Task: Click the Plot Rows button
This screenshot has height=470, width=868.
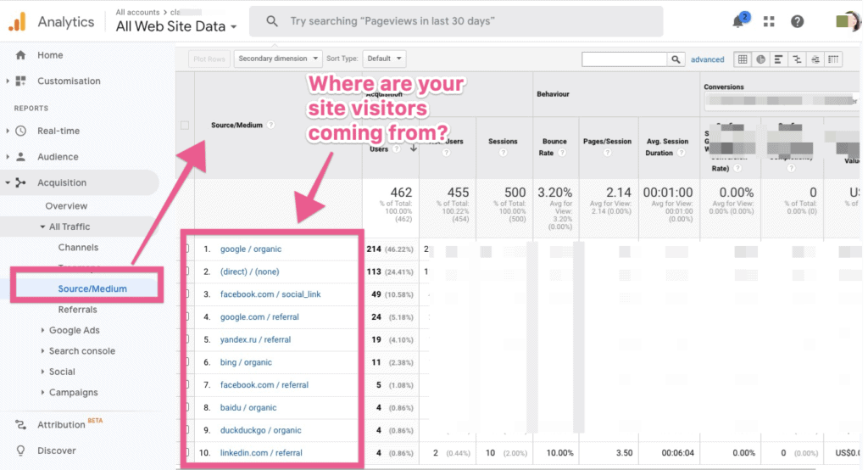Action: [209, 59]
